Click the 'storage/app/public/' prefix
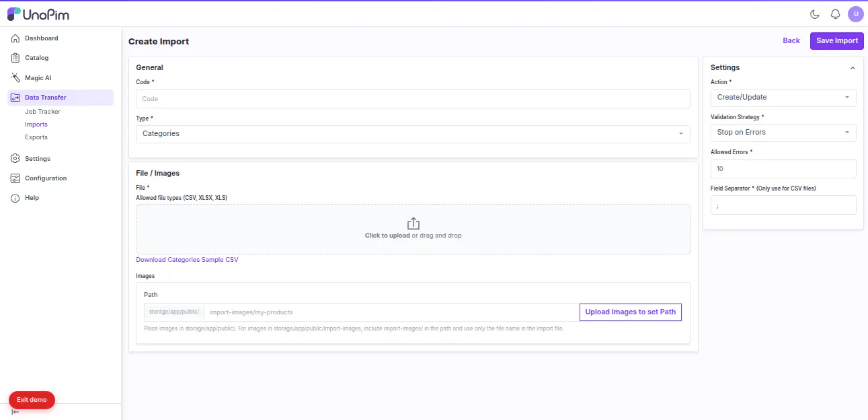Viewport: 868px width, 420px height. (x=174, y=312)
